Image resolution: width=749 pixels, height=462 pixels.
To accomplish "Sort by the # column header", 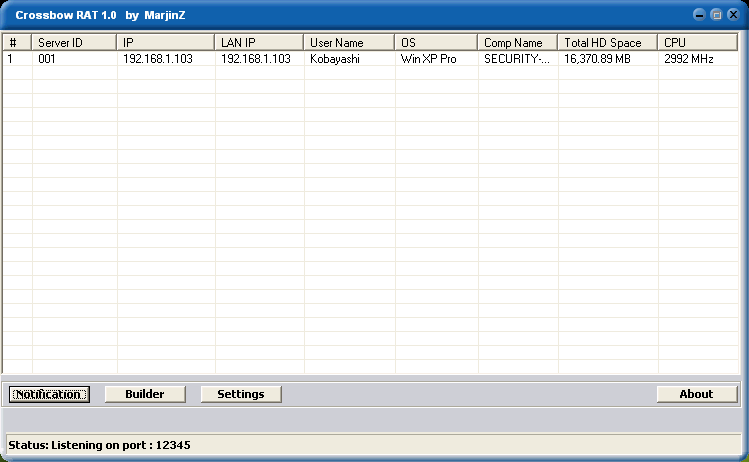I will (17, 43).
